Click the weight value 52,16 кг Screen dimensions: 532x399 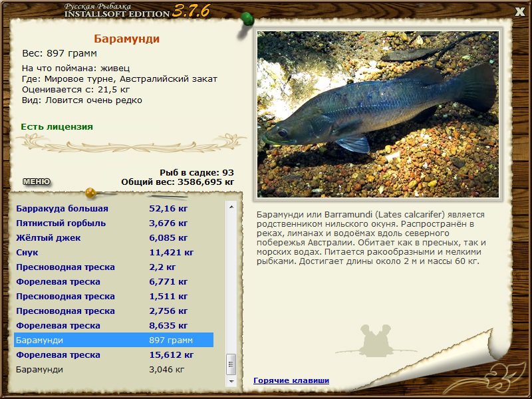click(168, 208)
